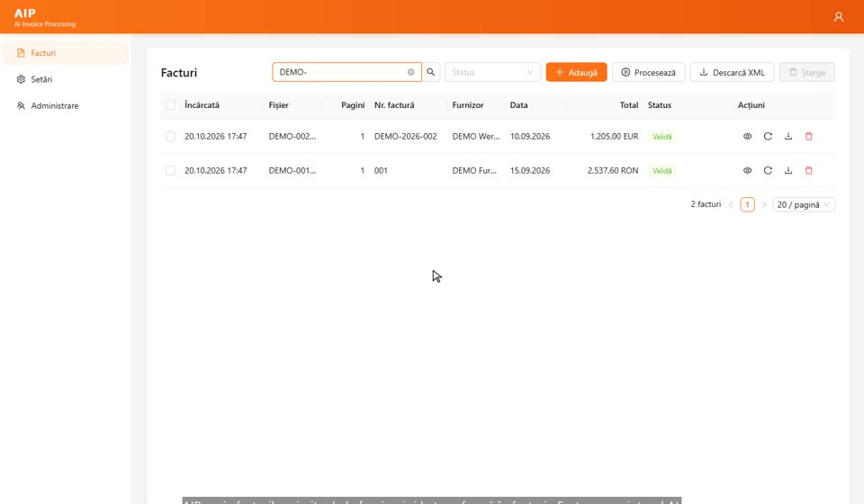This screenshot has width=864, height=504.
Task: Run search with the magnifier button
Action: [431, 72]
